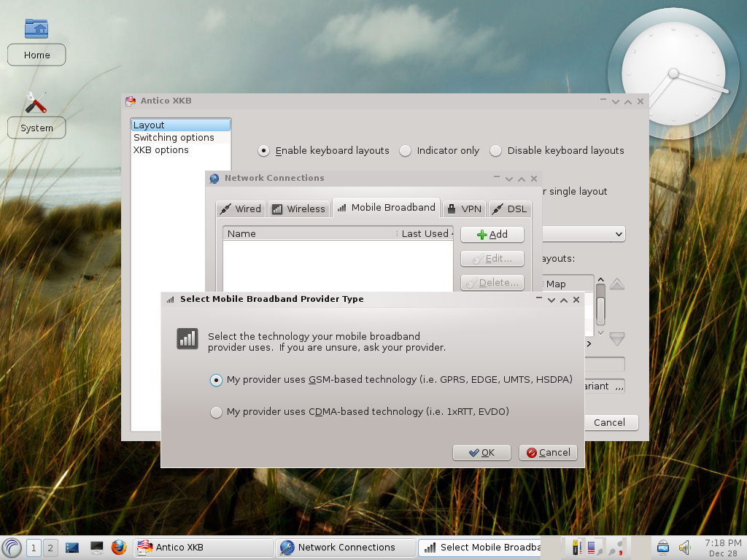
Task: Click Add to create connection
Action: tap(492, 234)
